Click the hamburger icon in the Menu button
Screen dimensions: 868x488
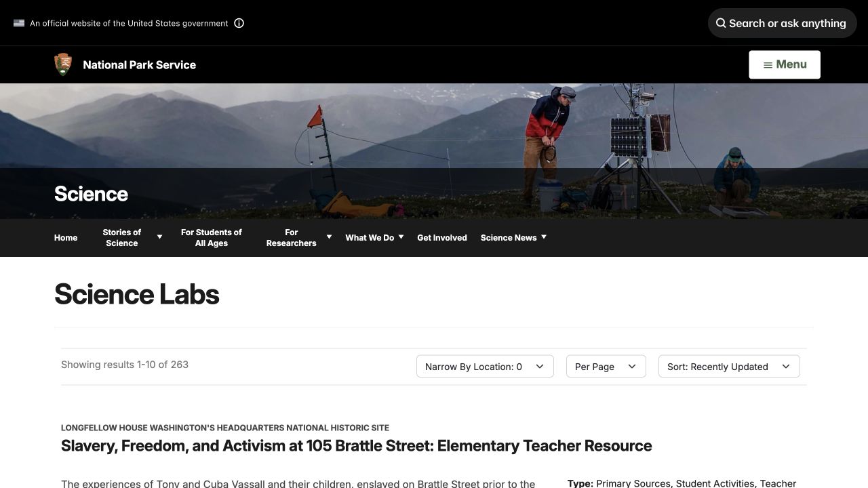(x=768, y=65)
